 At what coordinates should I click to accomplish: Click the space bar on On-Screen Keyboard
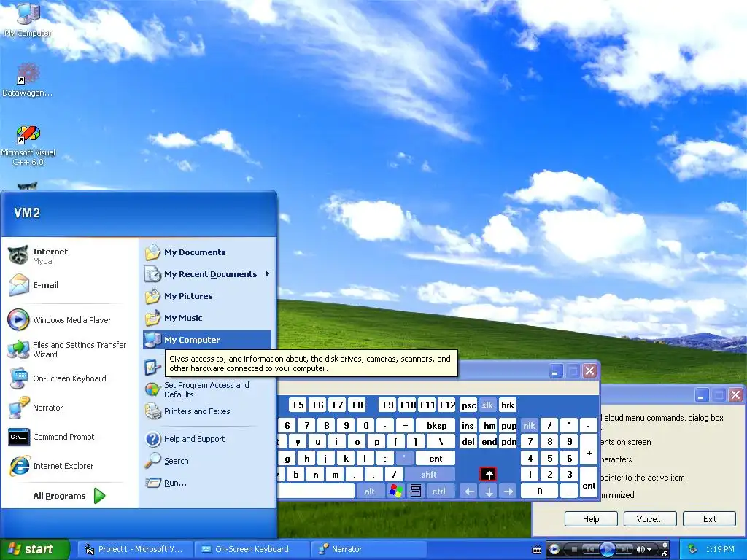pyautogui.click(x=316, y=491)
